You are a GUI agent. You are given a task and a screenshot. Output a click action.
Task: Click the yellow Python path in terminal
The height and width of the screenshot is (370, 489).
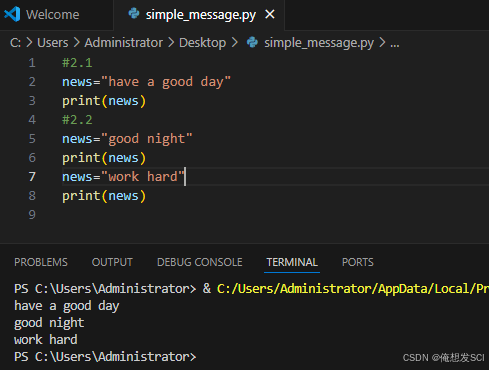click(x=353, y=289)
